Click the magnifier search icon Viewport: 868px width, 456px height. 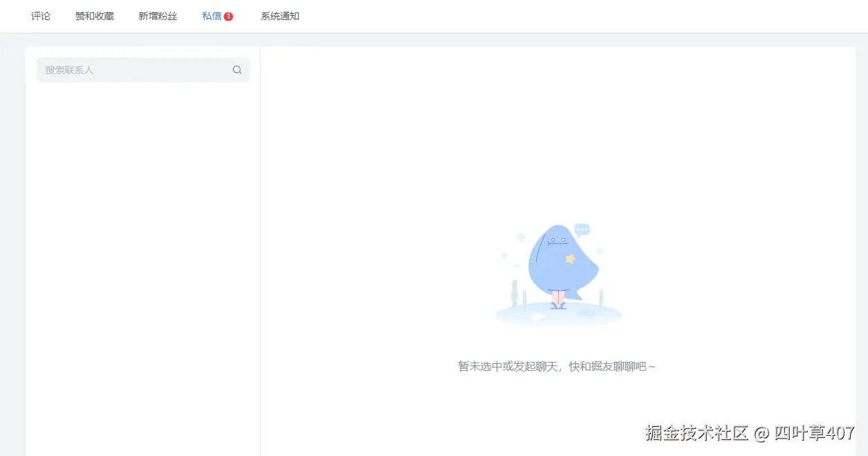coord(237,70)
